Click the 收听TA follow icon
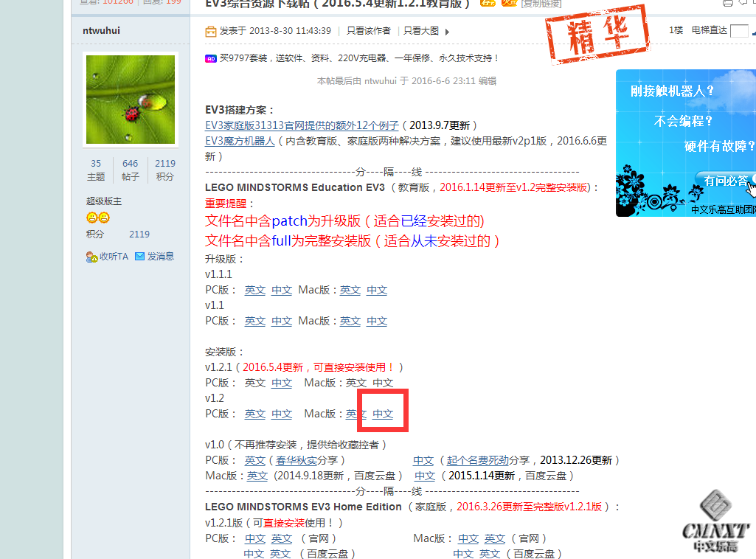Screen dimensions: 756x559 (91, 257)
